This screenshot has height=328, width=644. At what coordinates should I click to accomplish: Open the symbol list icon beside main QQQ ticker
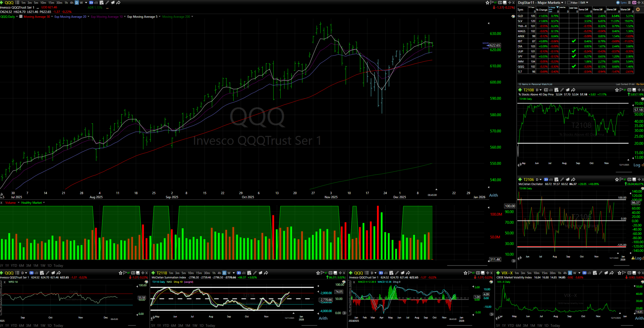(17, 3)
